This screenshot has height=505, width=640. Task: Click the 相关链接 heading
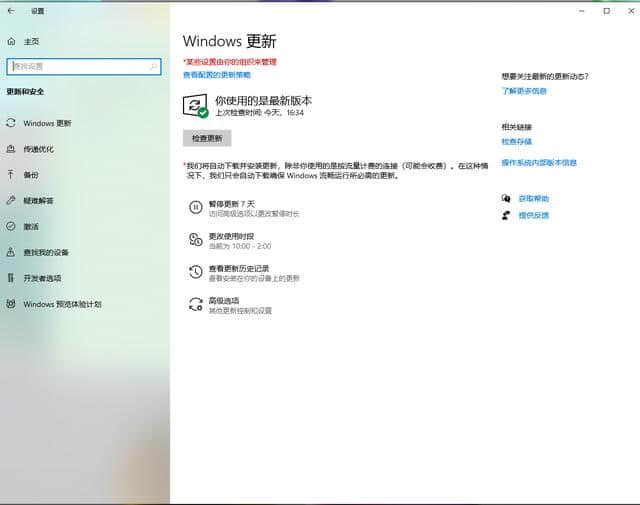click(x=517, y=127)
